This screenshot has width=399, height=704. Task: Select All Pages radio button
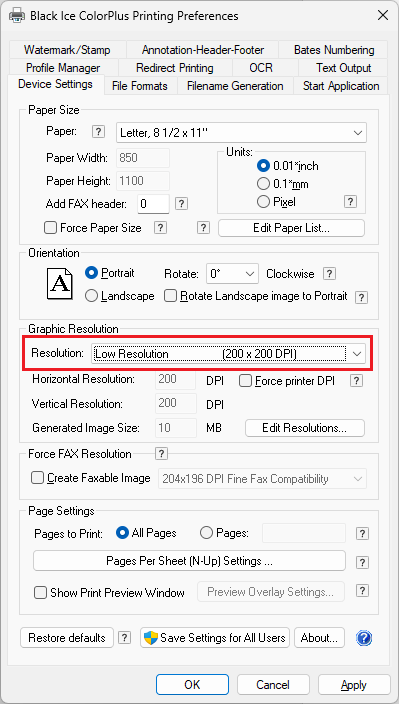[122, 533]
